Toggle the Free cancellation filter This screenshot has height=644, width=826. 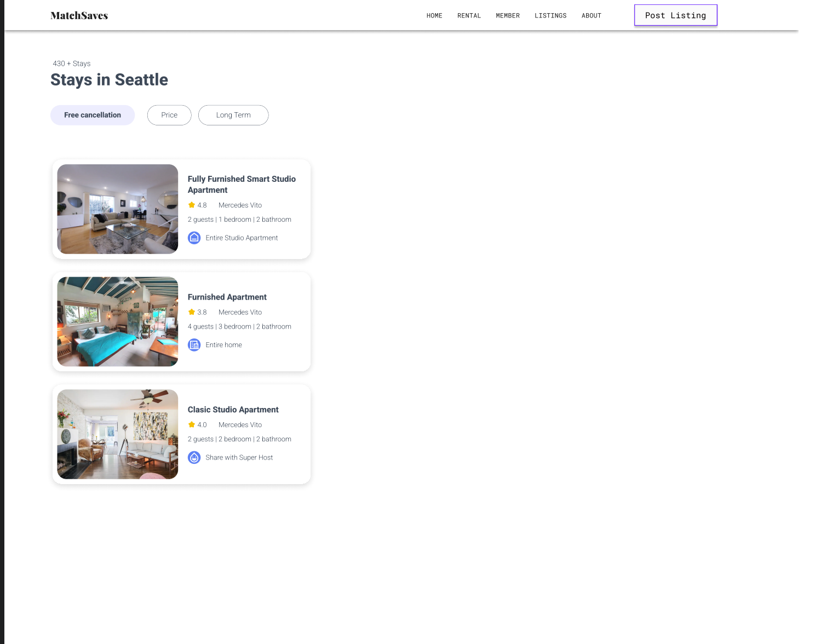click(93, 115)
